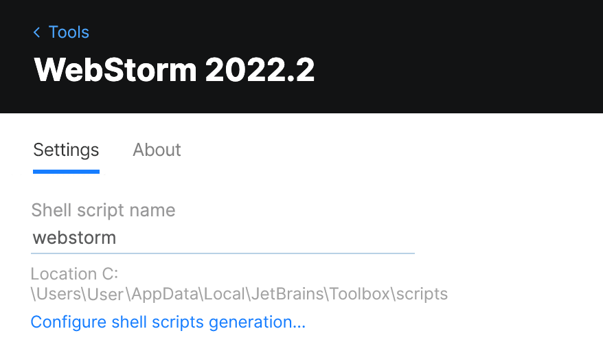Click the word WebStorm in the header

pyautogui.click(x=114, y=69)
